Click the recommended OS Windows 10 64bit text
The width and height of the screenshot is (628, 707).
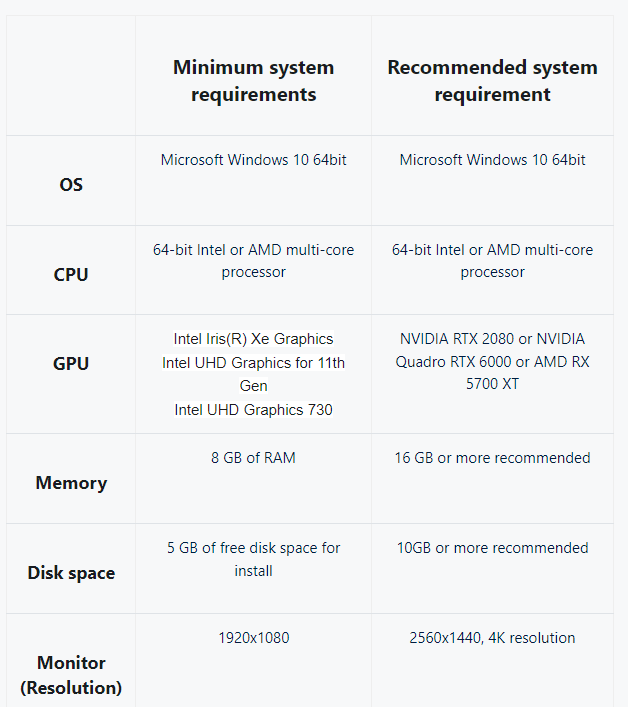(x=492, y=160)
